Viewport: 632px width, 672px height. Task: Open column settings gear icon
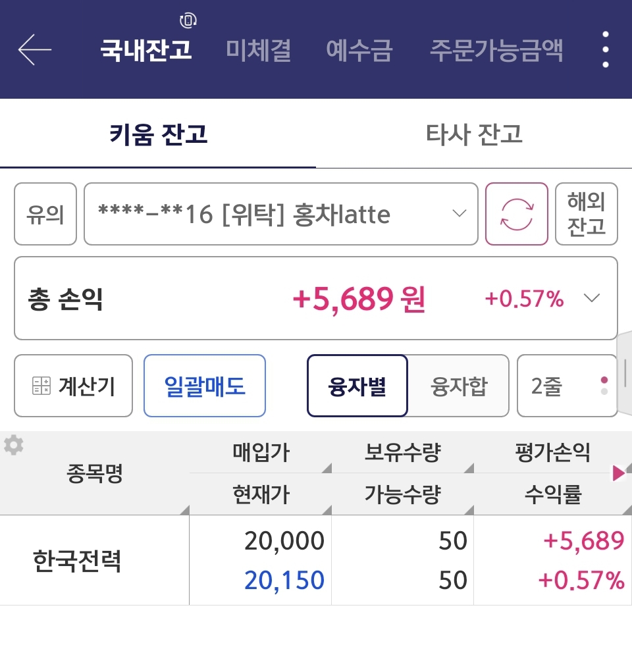13,446
